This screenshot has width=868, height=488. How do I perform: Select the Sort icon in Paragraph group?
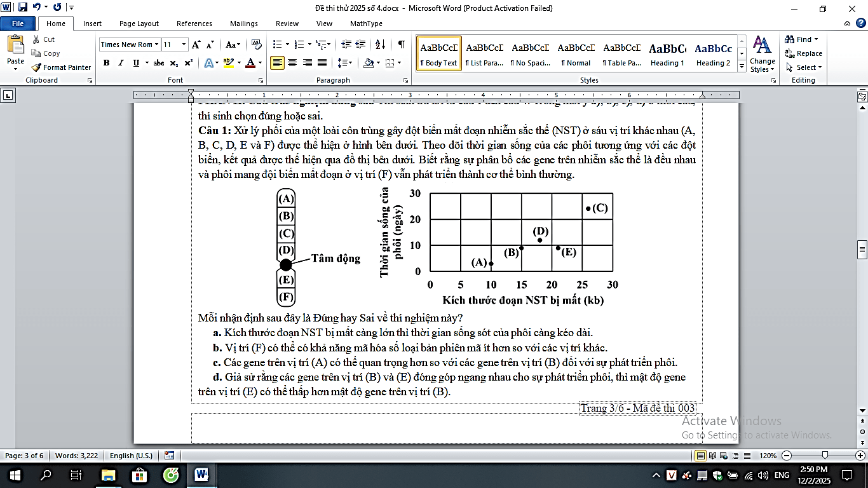[x=380, y=44]
